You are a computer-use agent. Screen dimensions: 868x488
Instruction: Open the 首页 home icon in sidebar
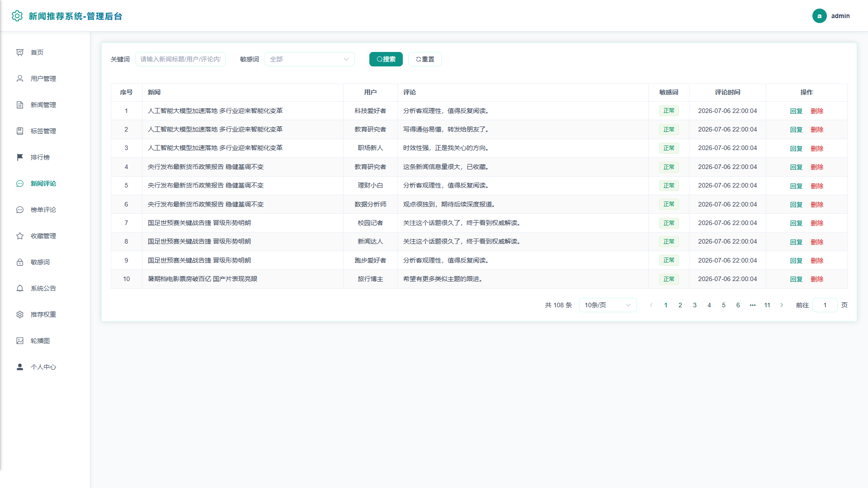(20, 52)
